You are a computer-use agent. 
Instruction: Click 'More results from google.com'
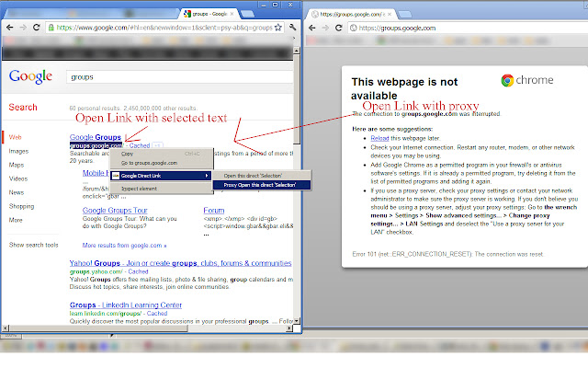click(x=124, y=246)
